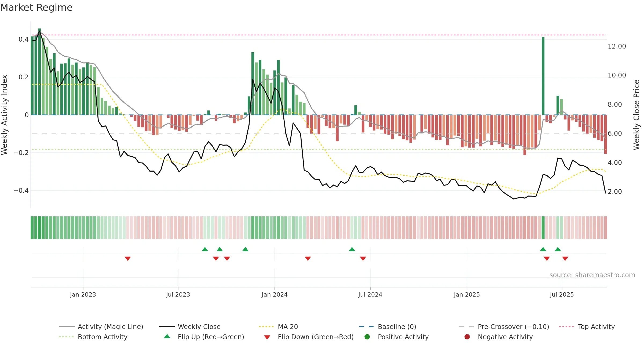This screenshot has height=362, width=644.
Task: Click the last red flip-down marker after Jul 2025
Action: click(565, 258)
